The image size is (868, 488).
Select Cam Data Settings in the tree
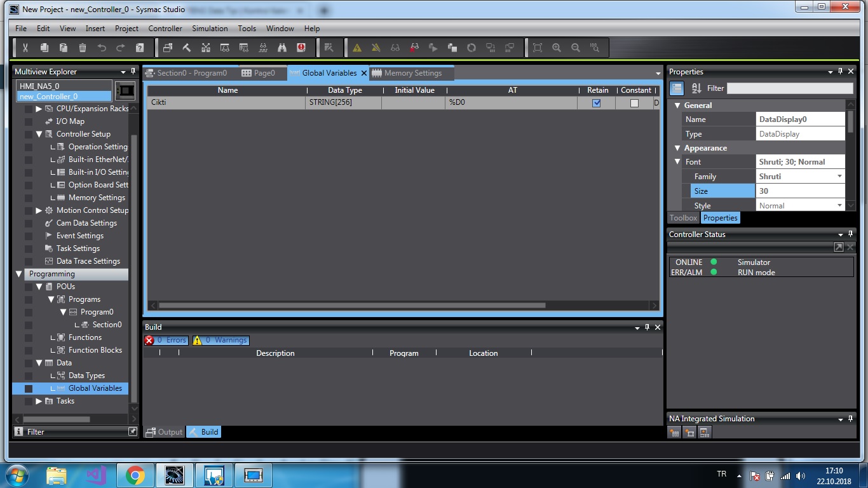click(86, 223)
